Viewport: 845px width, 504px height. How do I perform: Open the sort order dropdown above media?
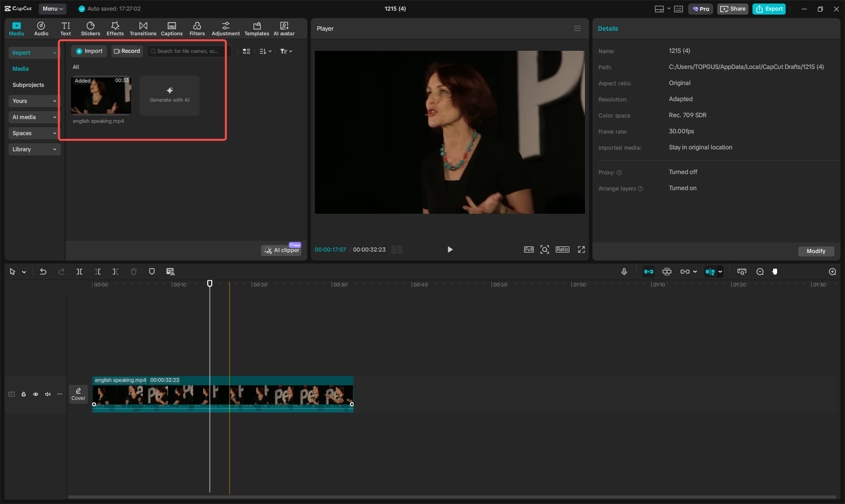[265, 51]
